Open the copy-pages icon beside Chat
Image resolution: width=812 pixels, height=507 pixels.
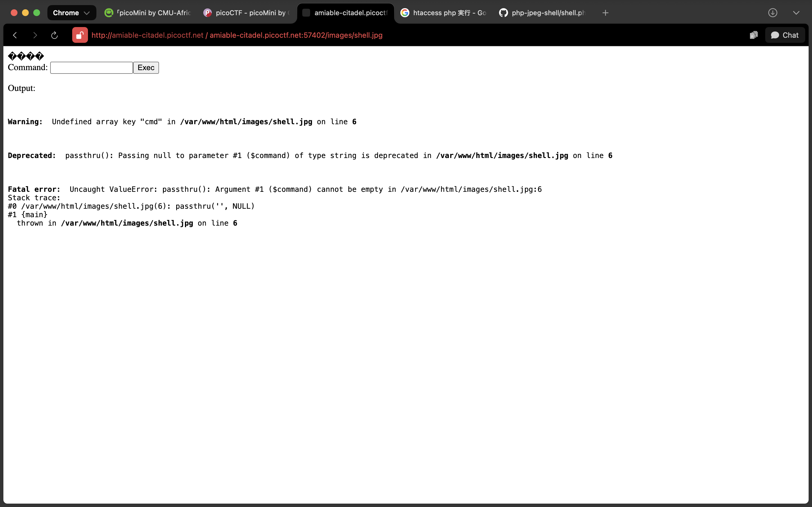tap(754, 35)
